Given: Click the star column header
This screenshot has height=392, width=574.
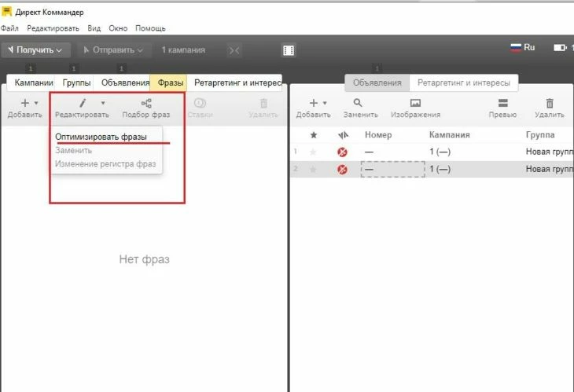Looking at the screenshot, I should 314,135.
